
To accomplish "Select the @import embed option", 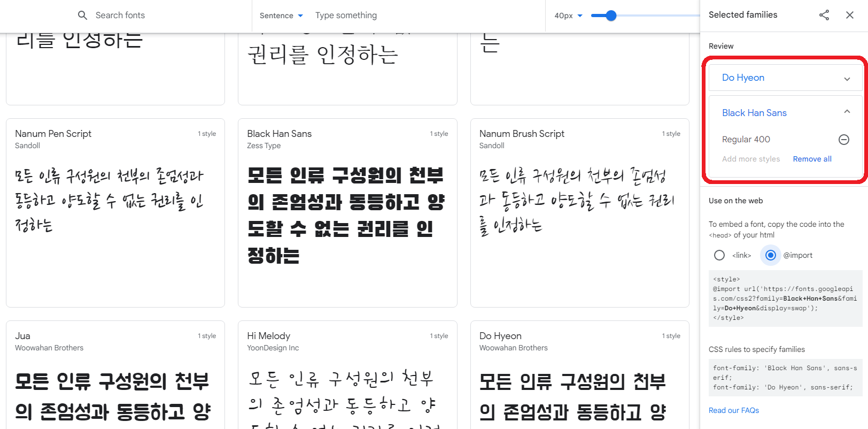I will (x=771, y=255).
